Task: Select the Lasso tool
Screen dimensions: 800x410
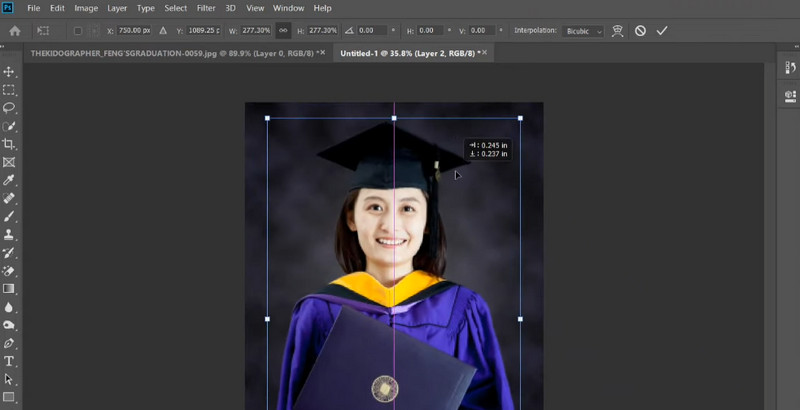Action: coord(9,108)
